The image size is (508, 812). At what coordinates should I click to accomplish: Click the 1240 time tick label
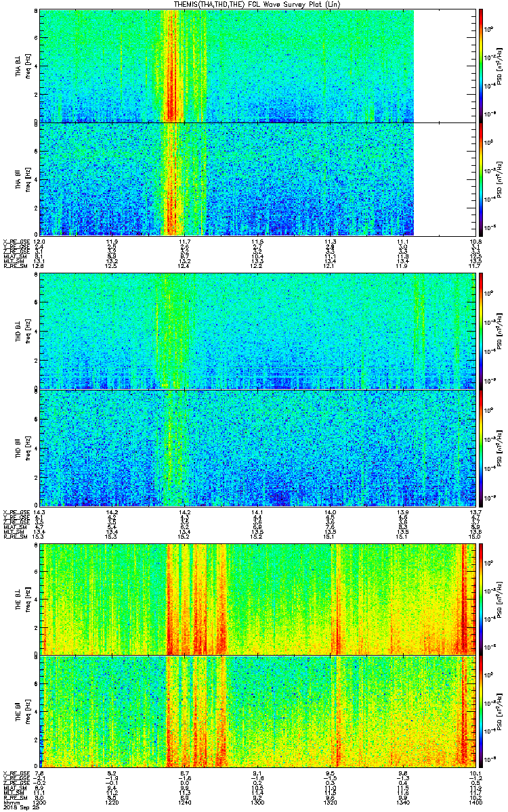pyautogui.click(x=184, y=802)
